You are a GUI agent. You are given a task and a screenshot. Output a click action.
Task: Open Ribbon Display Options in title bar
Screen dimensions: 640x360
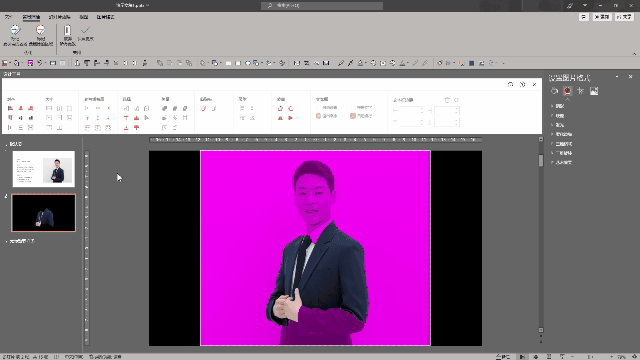[585, 5]
